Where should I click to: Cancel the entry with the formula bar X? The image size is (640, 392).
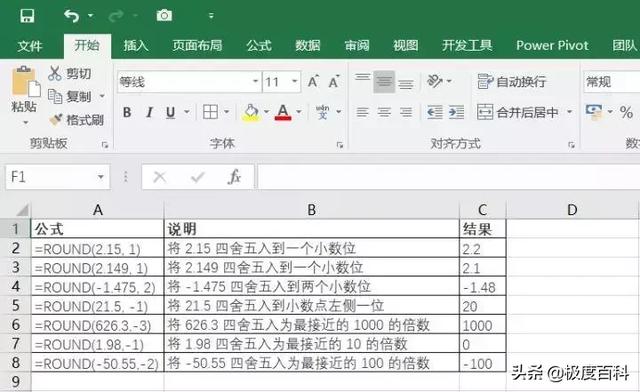tap(160, 177)
